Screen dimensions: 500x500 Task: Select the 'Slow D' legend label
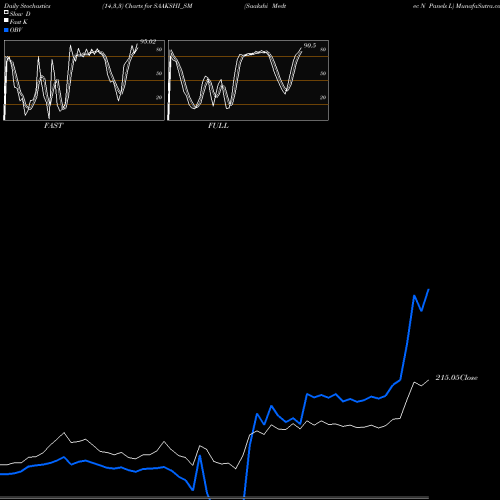pyautogui.click(x=20, y=14)
